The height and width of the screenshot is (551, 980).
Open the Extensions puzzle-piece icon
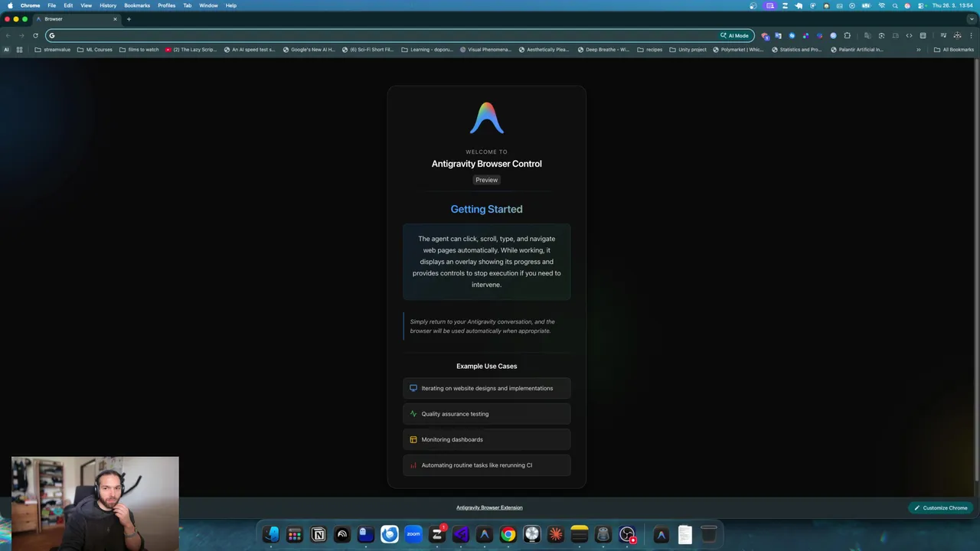coord(847,35)
